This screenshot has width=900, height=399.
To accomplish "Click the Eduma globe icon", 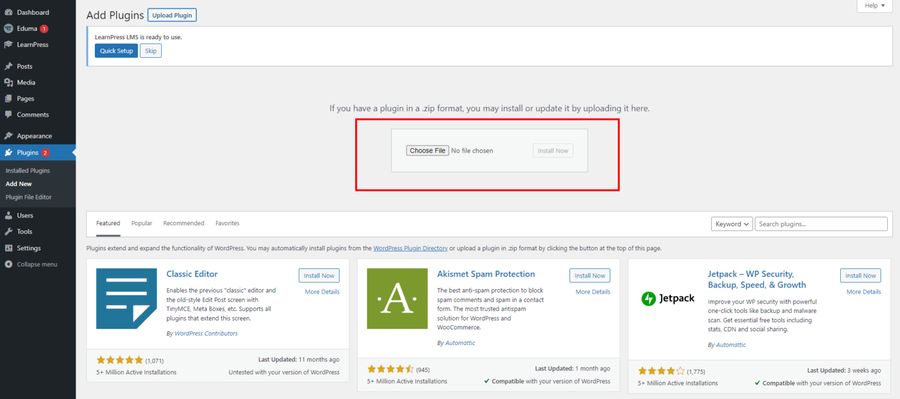I will (8, 28).
